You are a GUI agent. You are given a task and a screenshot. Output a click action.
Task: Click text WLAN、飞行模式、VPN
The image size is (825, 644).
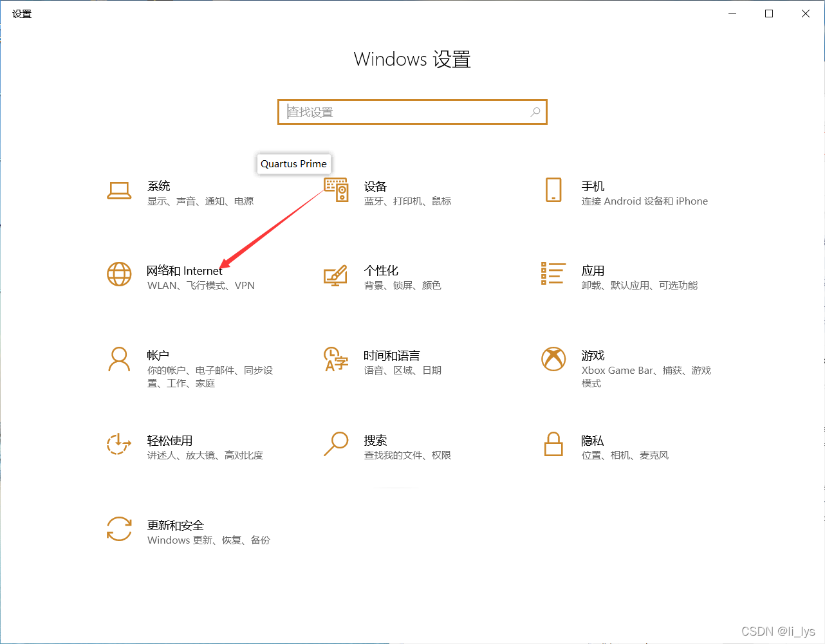(201, 286)
